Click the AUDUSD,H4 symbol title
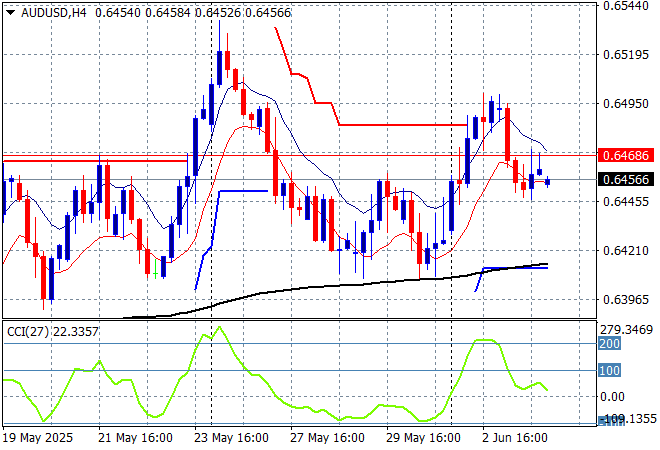Screen dimensions: 660x450 tap(51, 10)
